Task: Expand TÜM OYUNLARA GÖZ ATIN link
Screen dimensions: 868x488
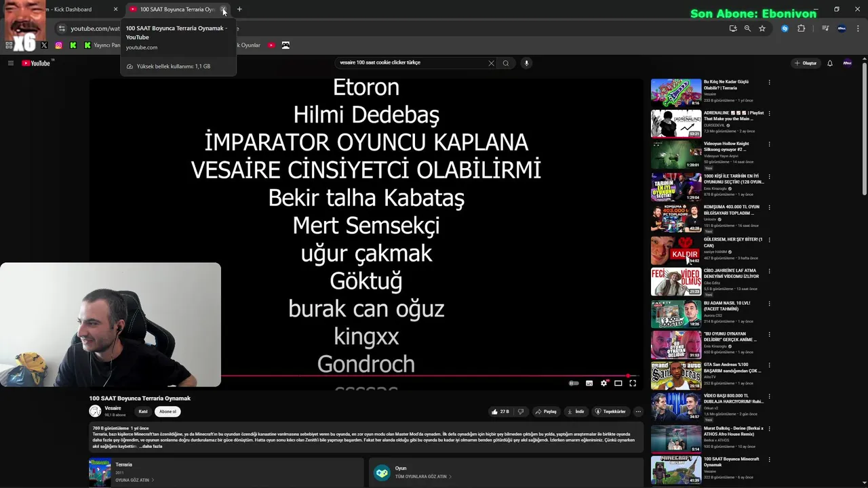Action: 423,476
